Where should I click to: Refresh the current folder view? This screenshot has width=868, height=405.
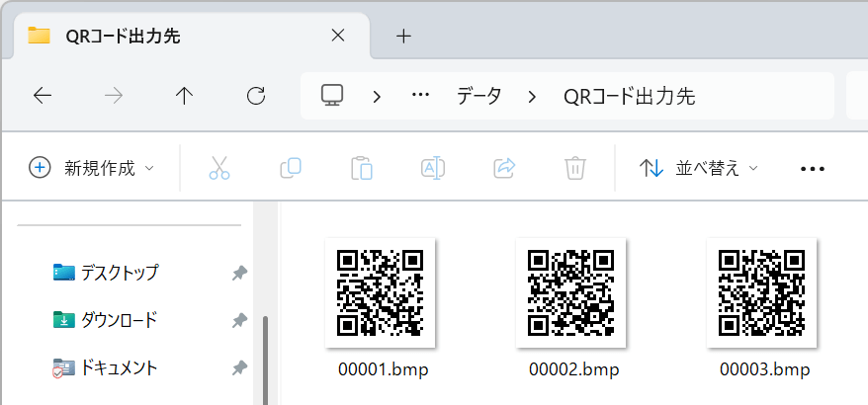pos(256,96)
